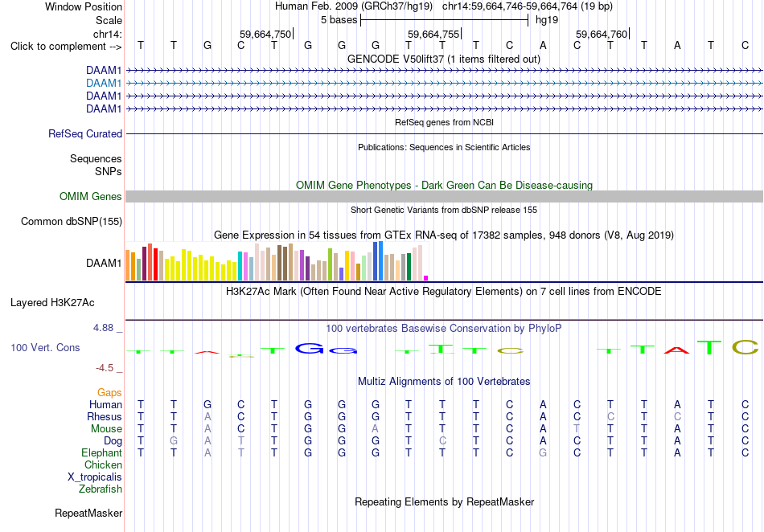Image resolution: width=764 pixels, height=532 pixels.
Task: Click the 59,664,750 position marker
Action: [265, 34]
